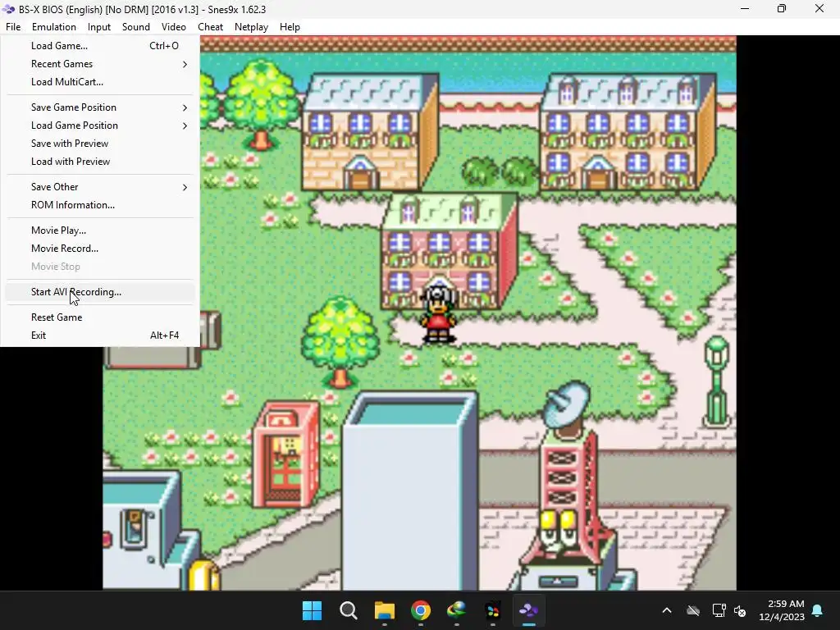Minimize the Snes9x window
This screenshot has width=840, height=630.
pyautogui.click(x=745, y=9)
